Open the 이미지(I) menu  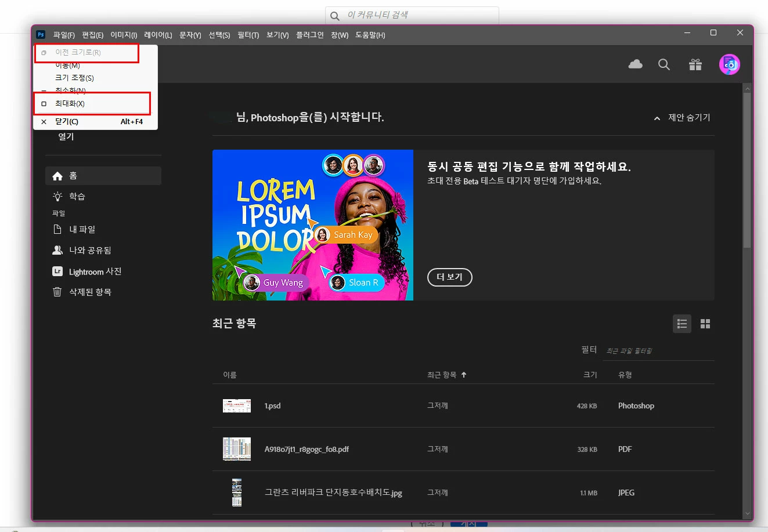tap(124, 35)
